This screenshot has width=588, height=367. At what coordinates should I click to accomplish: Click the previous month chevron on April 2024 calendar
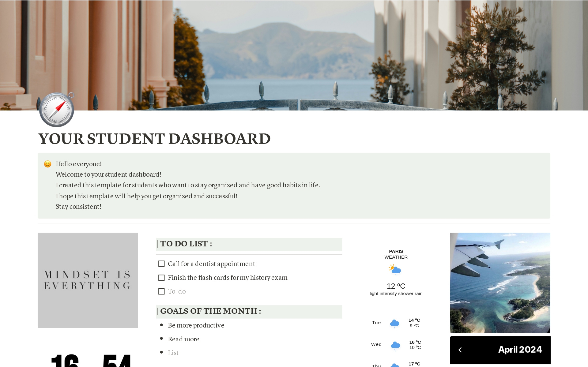(x=460, y=349)
